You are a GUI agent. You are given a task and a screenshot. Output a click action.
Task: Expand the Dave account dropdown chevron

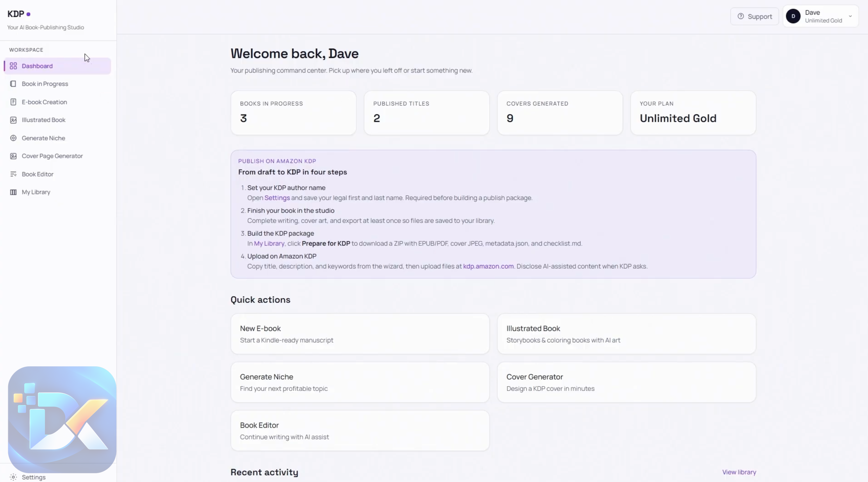(x=850, y=16)
